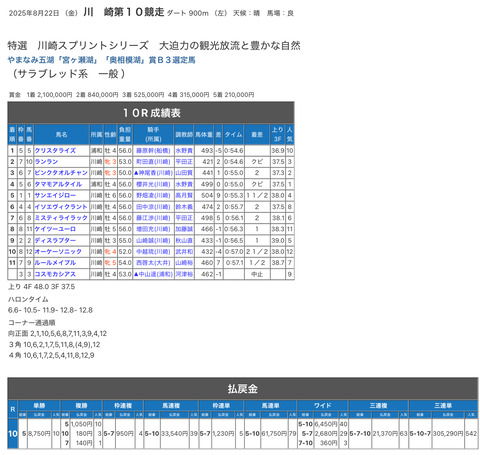
Task: Open jockey 町田直(川崎) profile
Action: click(153, 162)
